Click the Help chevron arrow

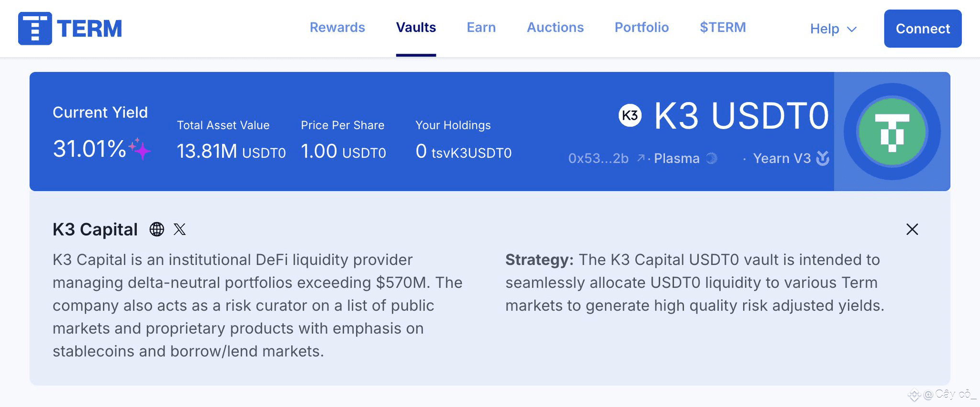(x=852, y=29)
